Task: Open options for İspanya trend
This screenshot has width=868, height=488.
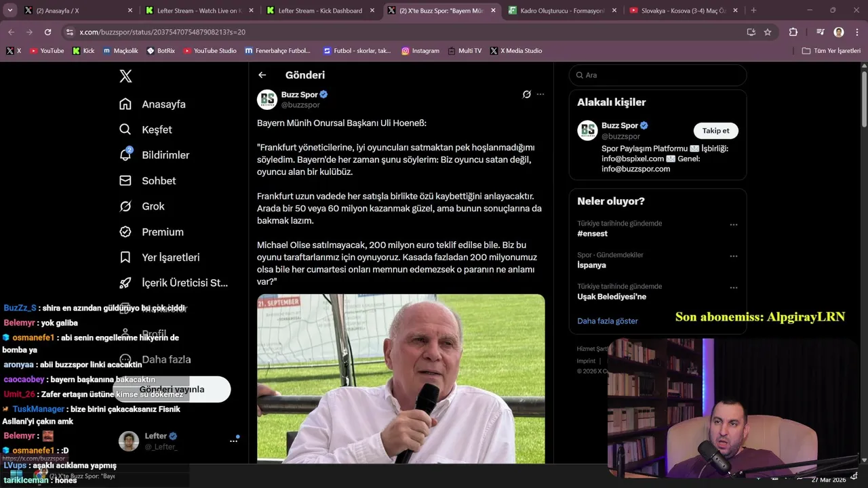Action: 733,256
